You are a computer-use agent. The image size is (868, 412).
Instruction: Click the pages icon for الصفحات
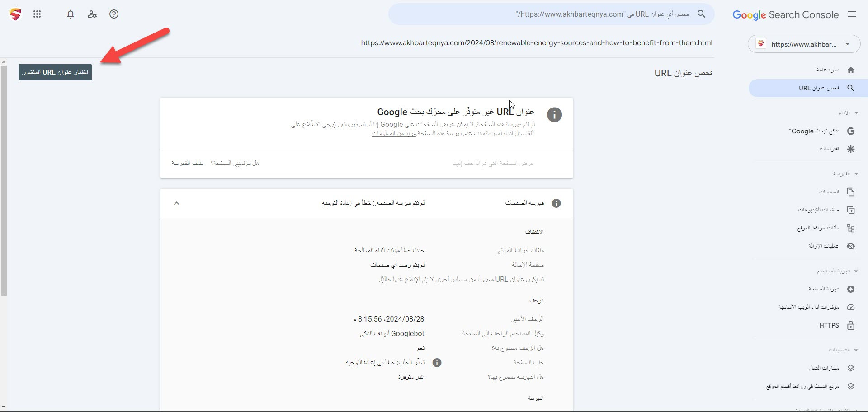pos(851,192)
